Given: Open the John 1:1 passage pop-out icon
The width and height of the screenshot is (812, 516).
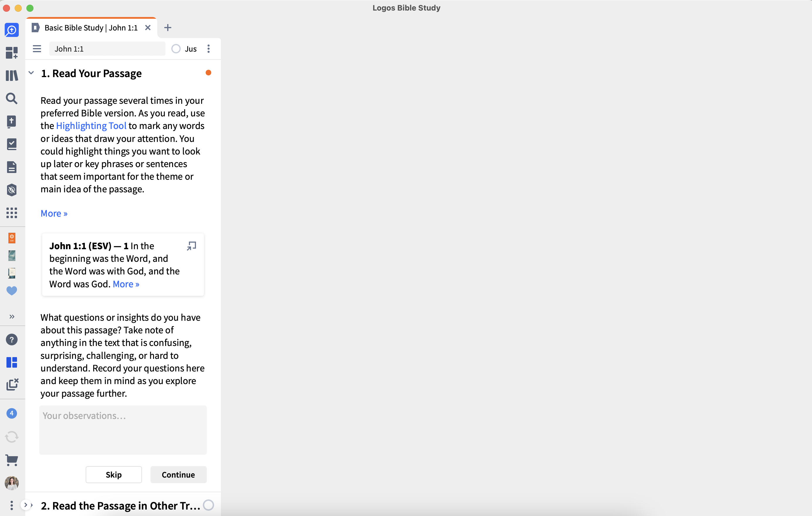Looking at the screenshot, I should point(192,246).
